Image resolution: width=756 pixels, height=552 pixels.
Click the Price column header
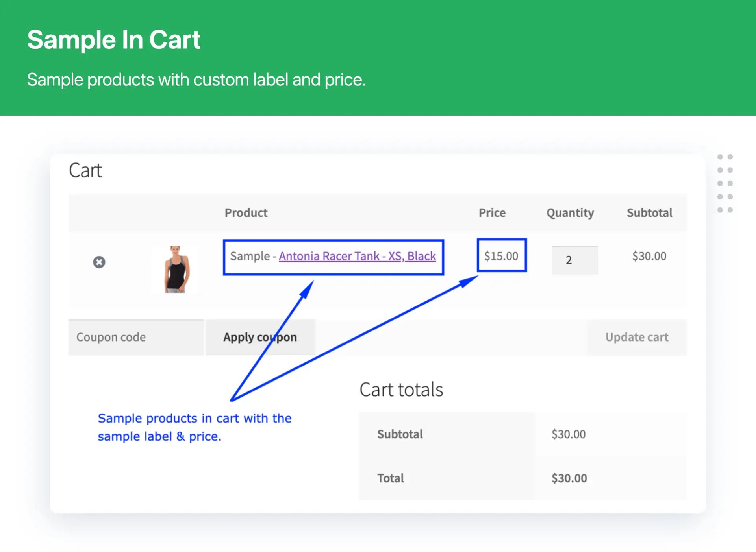(492, 213)
